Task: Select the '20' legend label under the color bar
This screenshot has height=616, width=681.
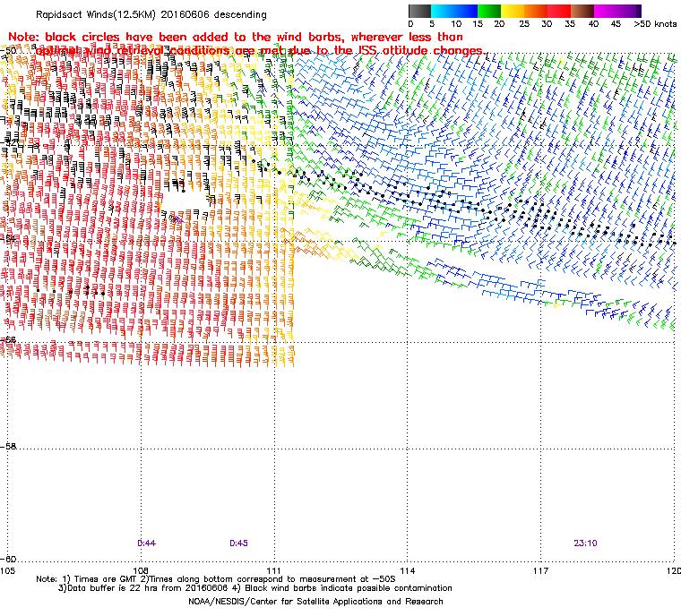Action: click(x=499, y=24)
